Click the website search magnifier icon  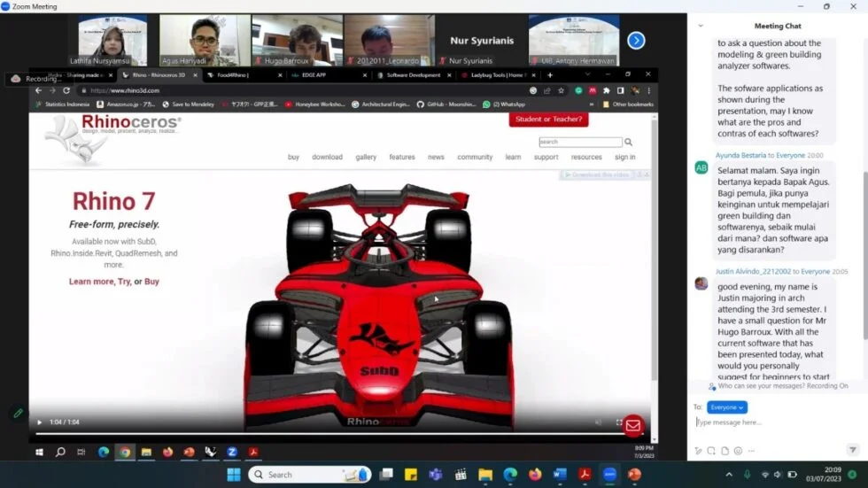pyautogui.click(x=629, y=142)
